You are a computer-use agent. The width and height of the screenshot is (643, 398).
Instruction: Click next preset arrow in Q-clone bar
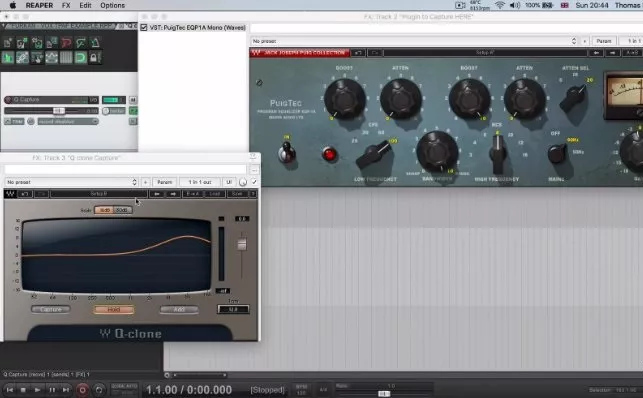pos(173,193)
